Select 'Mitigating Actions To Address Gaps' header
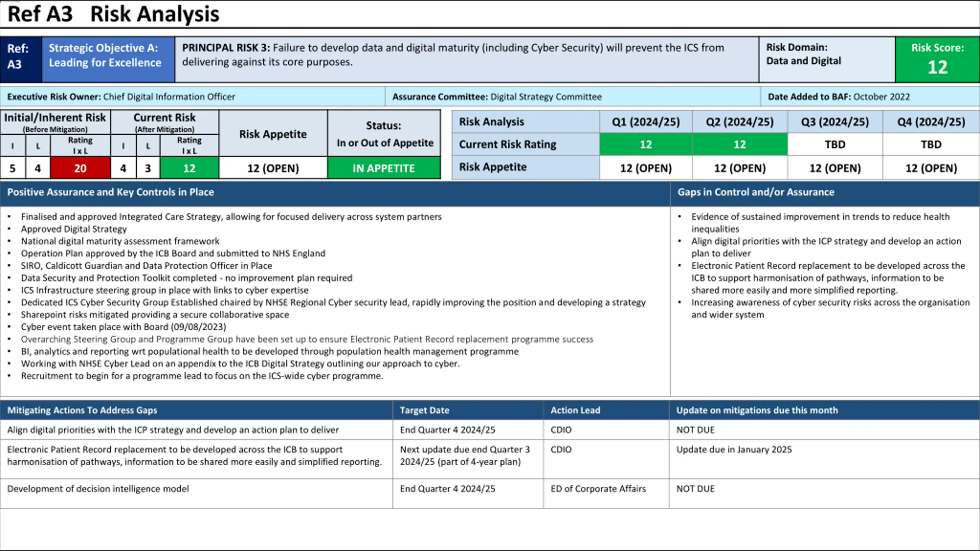980x551 pixels. point(196,410)
